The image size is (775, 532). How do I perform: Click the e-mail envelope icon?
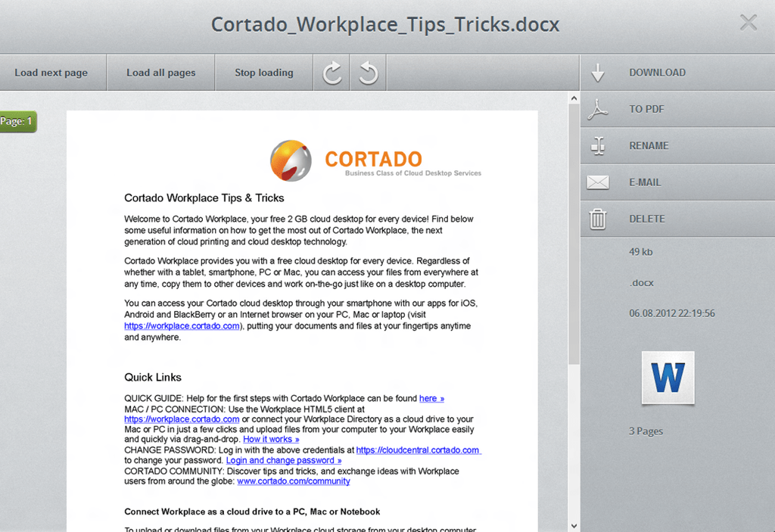click(598, 182)
